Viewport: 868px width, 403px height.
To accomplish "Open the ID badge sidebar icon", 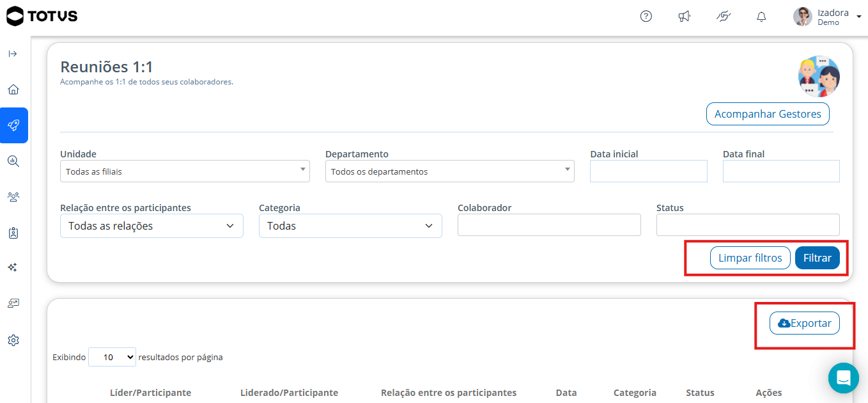I will pyautogui.click(x=13, y=233).
